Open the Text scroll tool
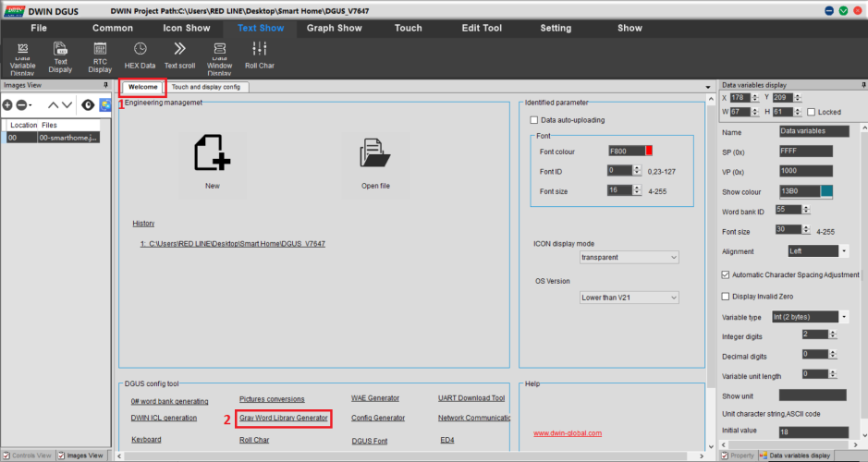The width and height of the screenshot is (868, 462). click(179, 49)
